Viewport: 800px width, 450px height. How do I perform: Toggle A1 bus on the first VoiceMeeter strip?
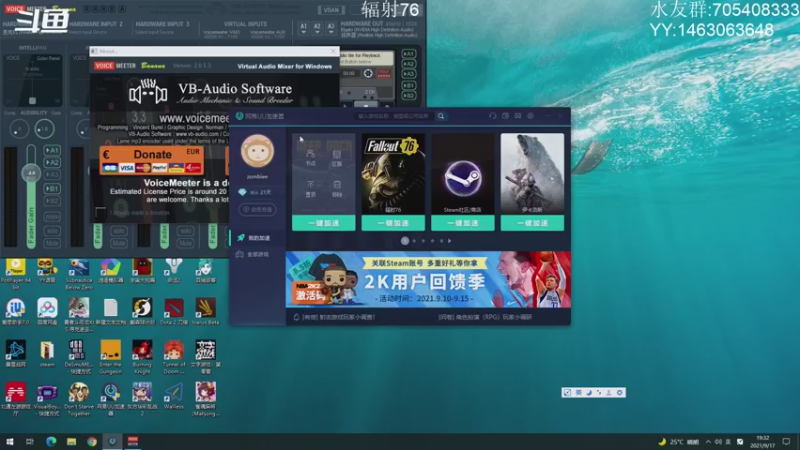(x=52, y=151)
